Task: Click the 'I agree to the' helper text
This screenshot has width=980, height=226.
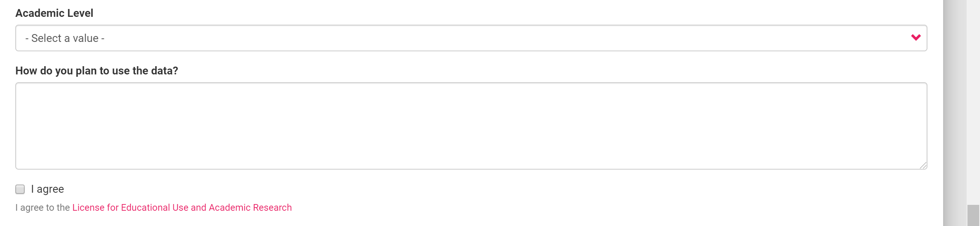Action: (x=42, y=208)
